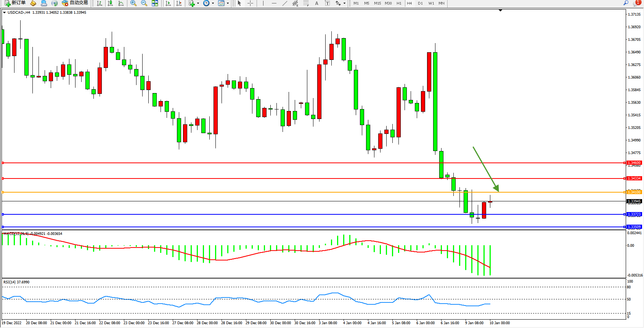This screenshot has height=328, width=644.
Task: Expand the indicators list dropdown arrow
Action: pos(198,3)
